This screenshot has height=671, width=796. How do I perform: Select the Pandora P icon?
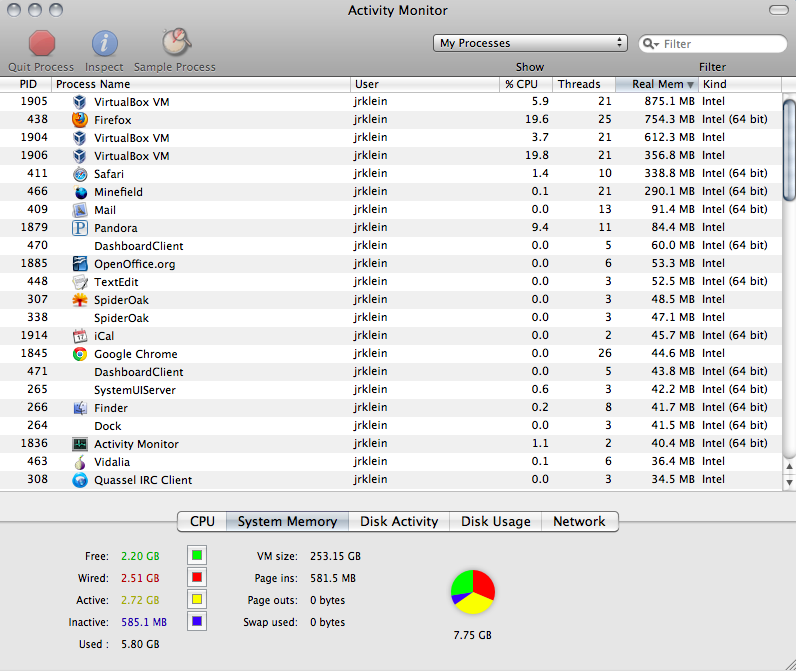coord(80,228)
